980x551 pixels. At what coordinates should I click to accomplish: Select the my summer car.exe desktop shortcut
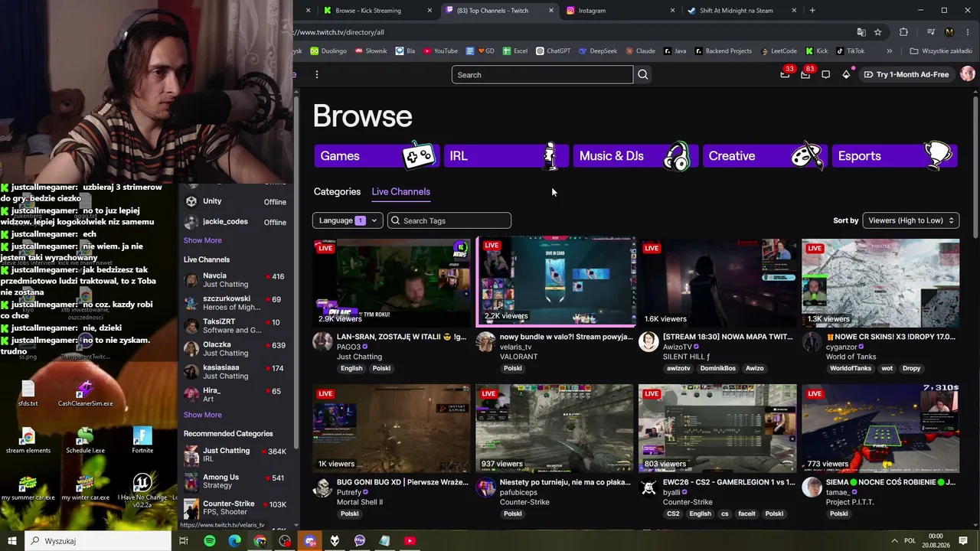[28, 488]
